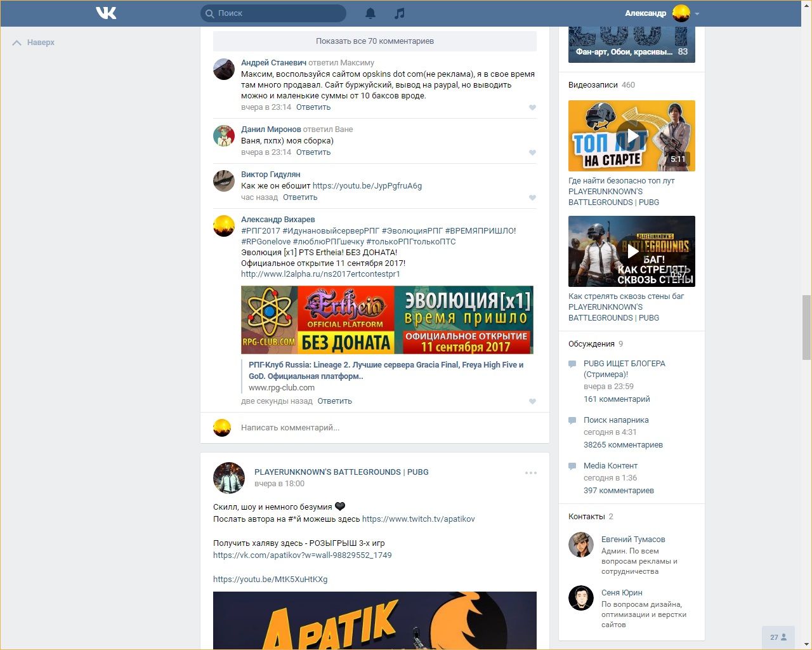Image resolution: width=812 pixels, height=650 pixels.
Task: Open the Александр profile menu arrow
Action: (x=697, y=13)
